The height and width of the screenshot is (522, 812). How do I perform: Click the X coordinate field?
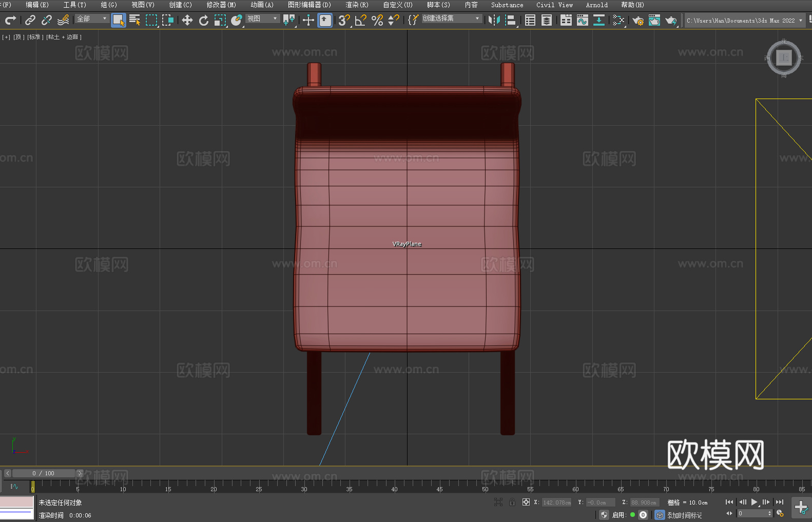click(x=556, y=502)
